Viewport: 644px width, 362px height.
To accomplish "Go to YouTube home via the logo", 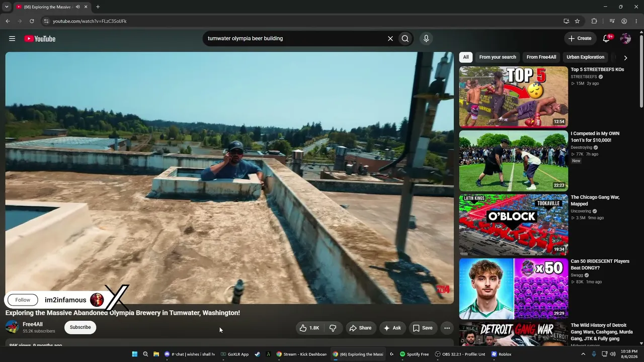I will pos(40,39).
